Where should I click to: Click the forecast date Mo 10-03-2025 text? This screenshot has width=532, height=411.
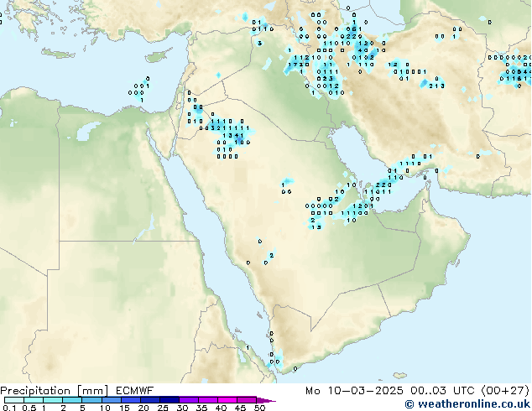point(354,391)
